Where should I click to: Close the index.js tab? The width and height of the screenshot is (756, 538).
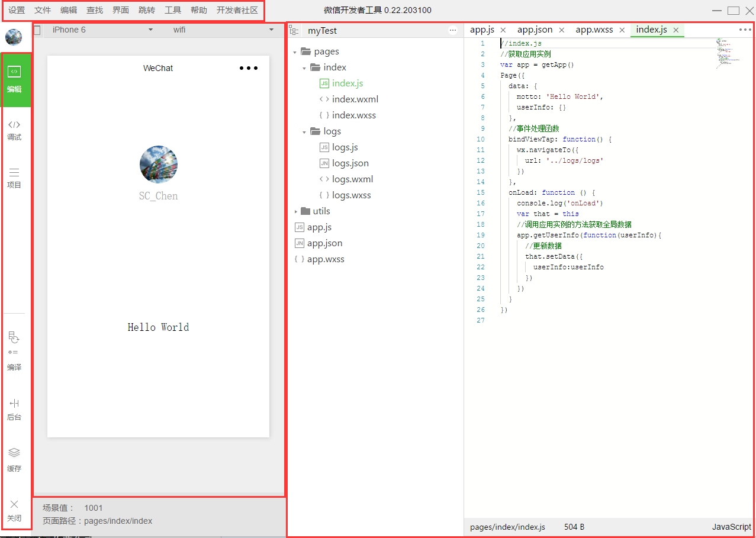point(675,30)
